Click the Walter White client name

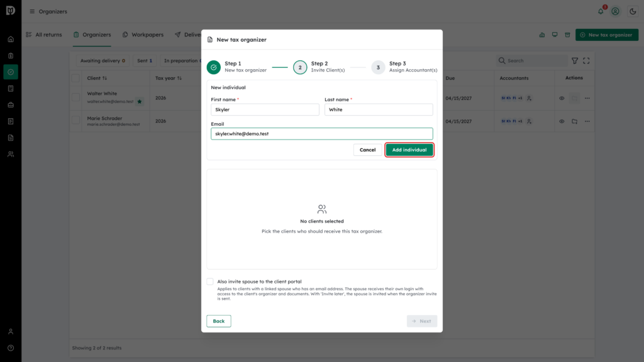pyautogui.click(x=102, y=94)
